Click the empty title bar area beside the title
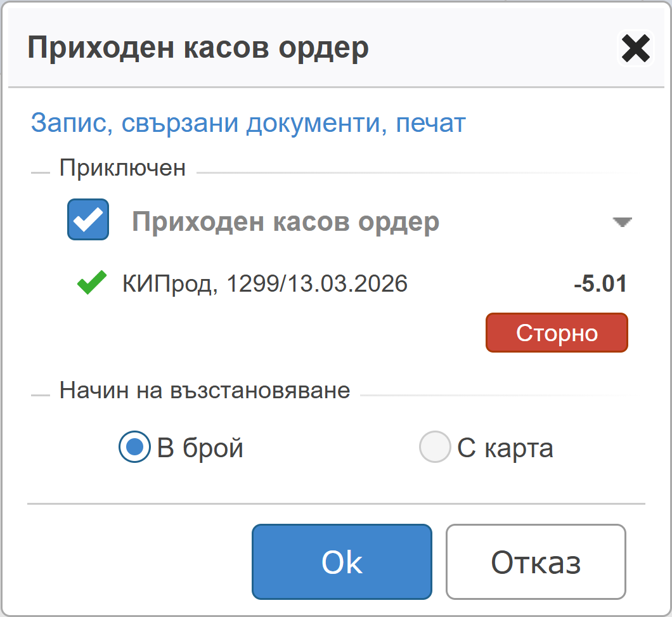Viewport: 672px width, 617px height. click(x=494, y=48)
